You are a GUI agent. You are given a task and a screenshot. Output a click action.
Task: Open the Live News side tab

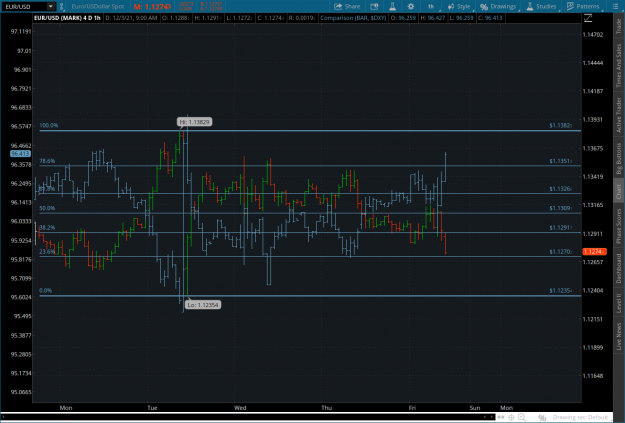coord(619,336)
